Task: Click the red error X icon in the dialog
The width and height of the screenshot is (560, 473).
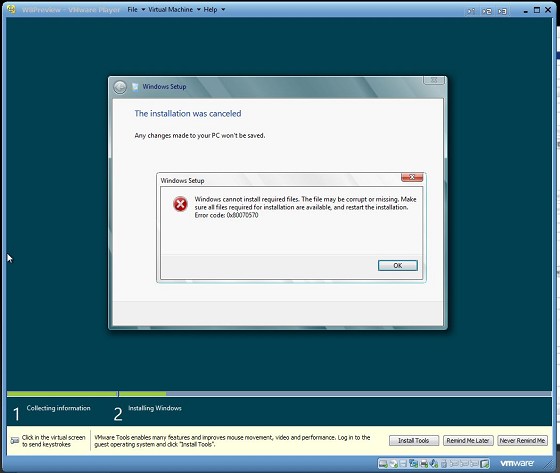Action: [x=180, y=204]
